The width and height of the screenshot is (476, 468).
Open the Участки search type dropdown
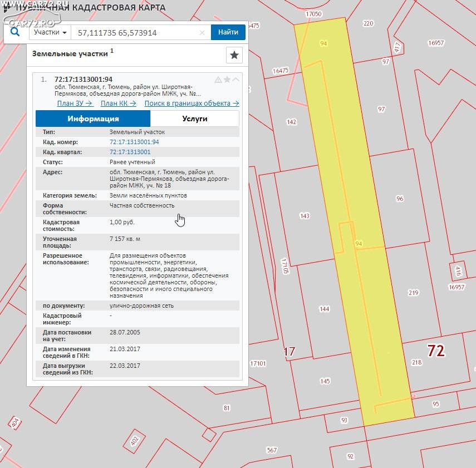pos(50,32)
